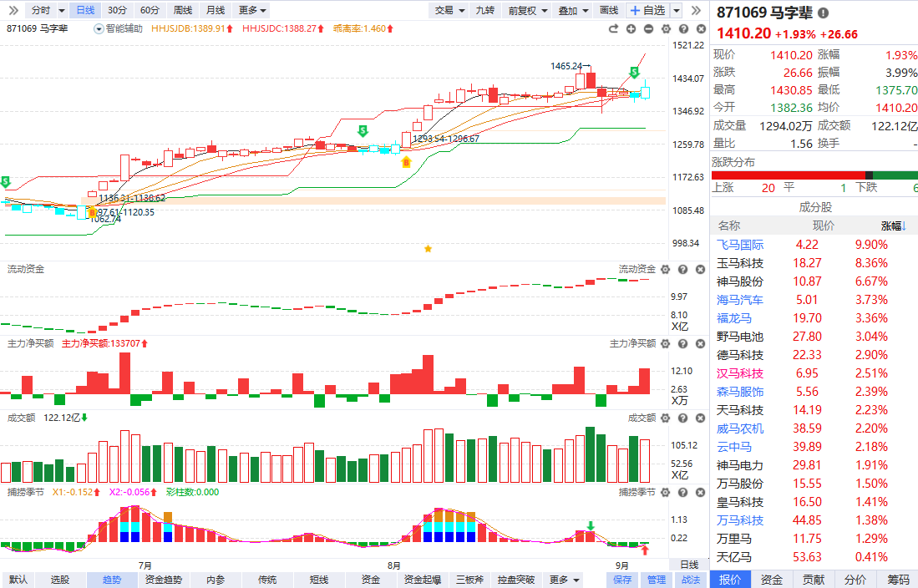918x588 pixels.
Task: Click the orange B buy marker in August
Action: pos(406,162)
